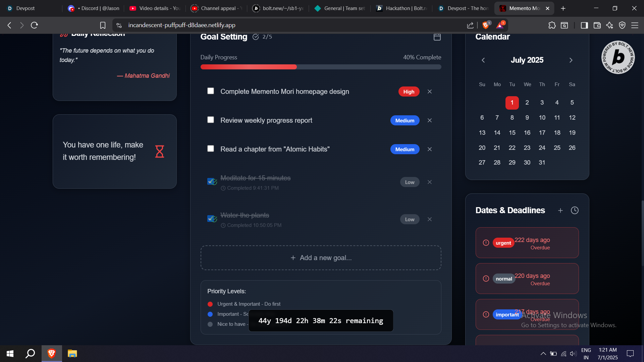Image resolution: width=644 pixels, height=362 pixels.
Task: Go to previous month in calendar
Action: (x=483, y=60)
